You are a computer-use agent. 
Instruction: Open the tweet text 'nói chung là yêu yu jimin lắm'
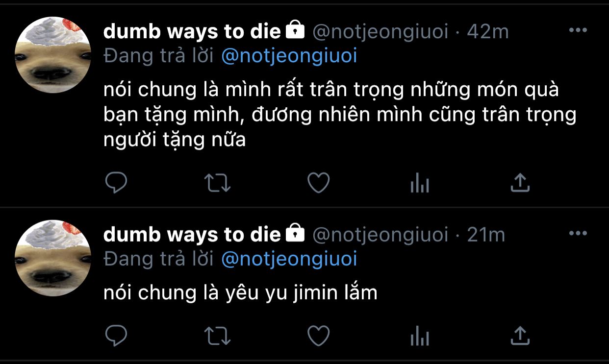point(241,293)
